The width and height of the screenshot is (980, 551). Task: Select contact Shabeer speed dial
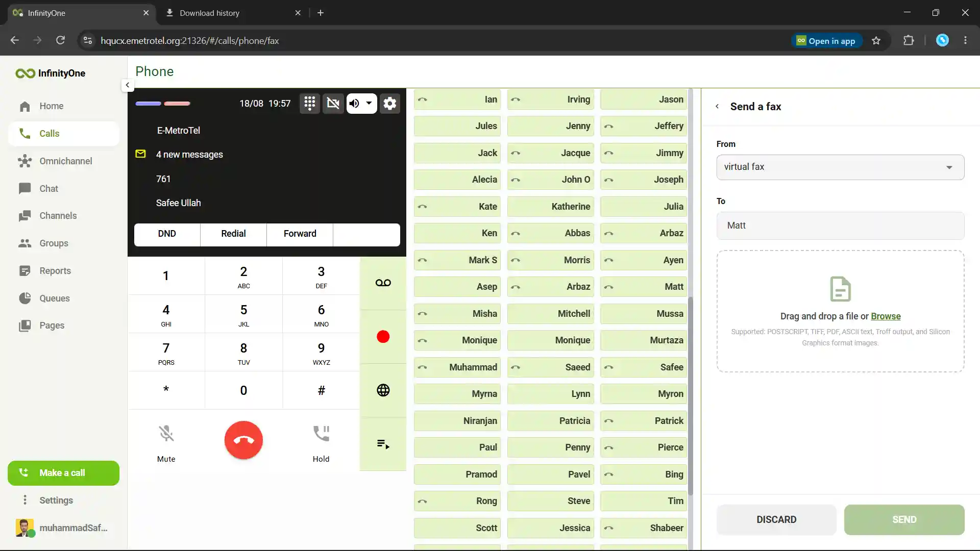coord(644,528)
